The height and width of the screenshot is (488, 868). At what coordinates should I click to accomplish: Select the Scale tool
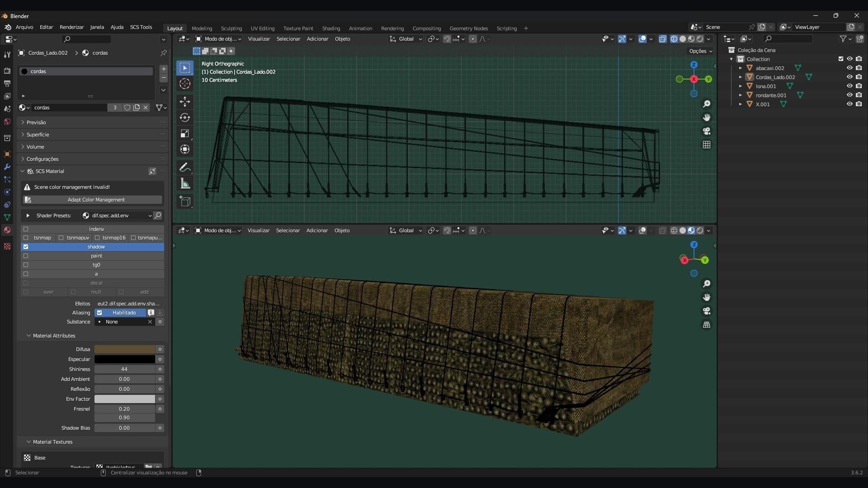[184, 133]
